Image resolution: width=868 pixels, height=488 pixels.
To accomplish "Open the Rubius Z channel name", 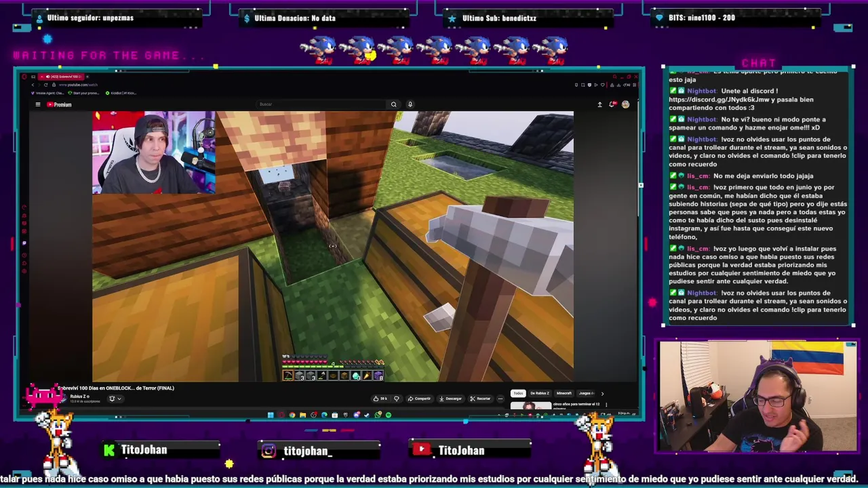I will (79, 396).
